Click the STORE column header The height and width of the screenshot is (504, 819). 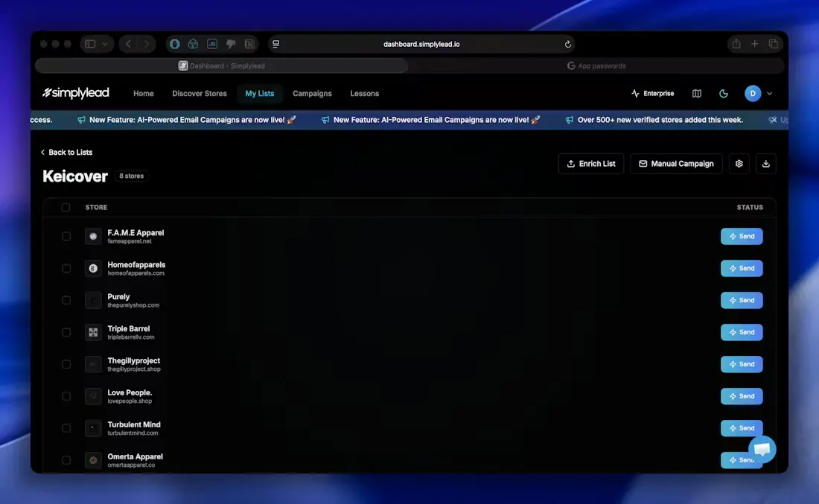point(96,208)
